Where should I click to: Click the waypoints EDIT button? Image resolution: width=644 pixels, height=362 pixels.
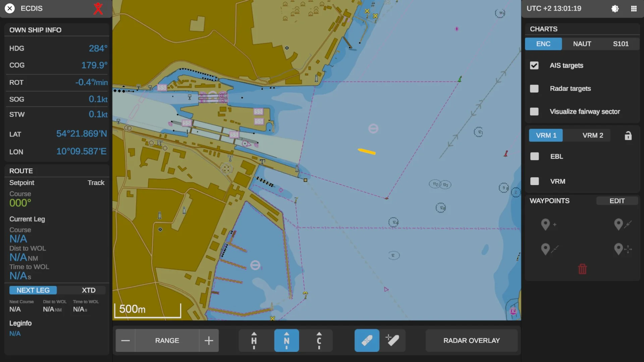tap(617, 201)
